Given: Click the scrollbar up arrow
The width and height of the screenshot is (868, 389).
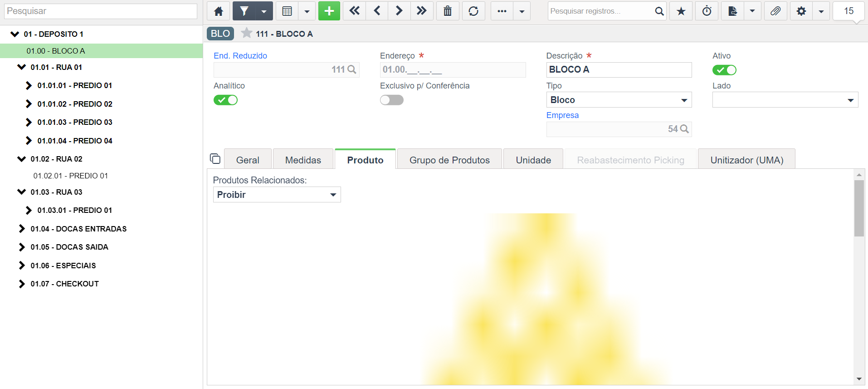Looking at the screenshot, I should (859, 174).
